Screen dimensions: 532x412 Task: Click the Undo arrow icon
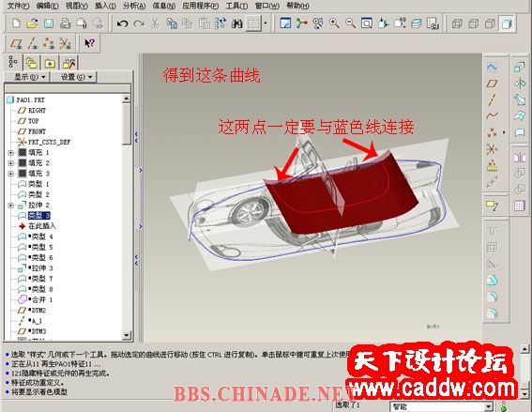[122, 23]
